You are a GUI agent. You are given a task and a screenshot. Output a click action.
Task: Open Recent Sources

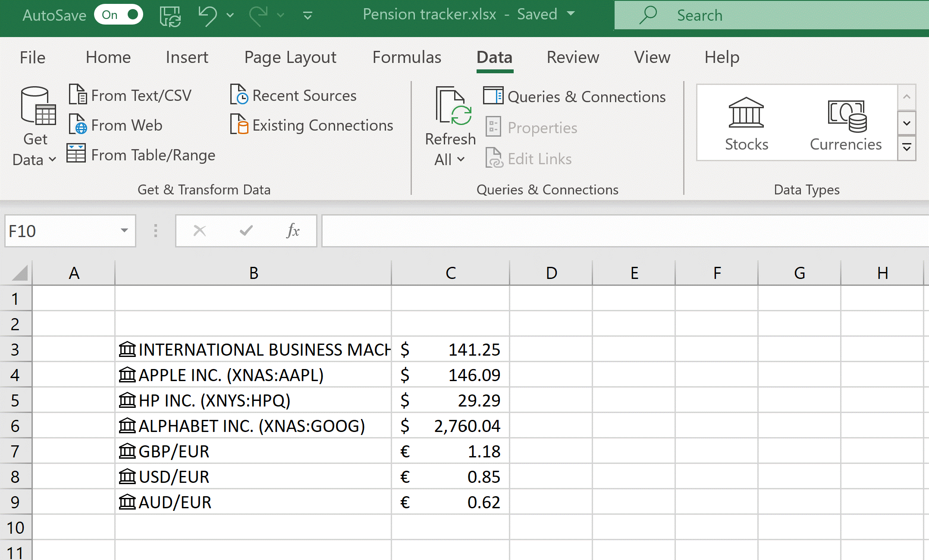(293, 95)
